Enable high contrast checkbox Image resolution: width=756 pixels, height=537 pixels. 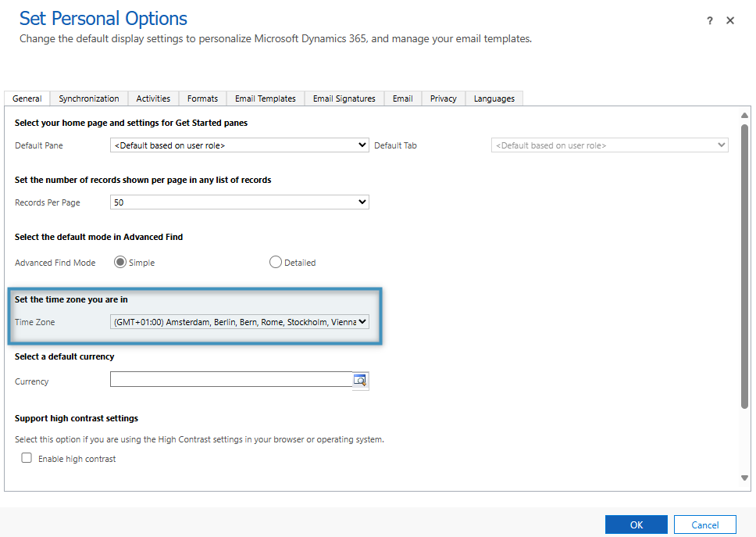point(27,458)
